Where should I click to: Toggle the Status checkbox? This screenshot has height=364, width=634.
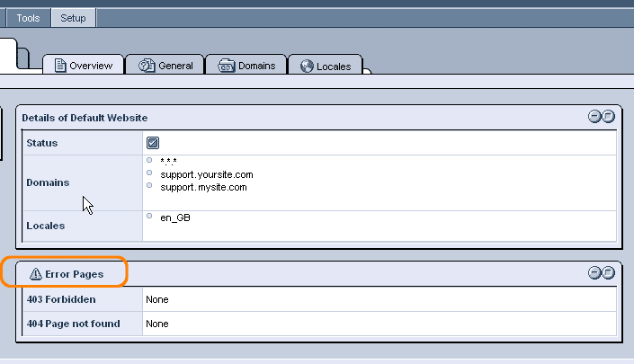pos(153,143)
